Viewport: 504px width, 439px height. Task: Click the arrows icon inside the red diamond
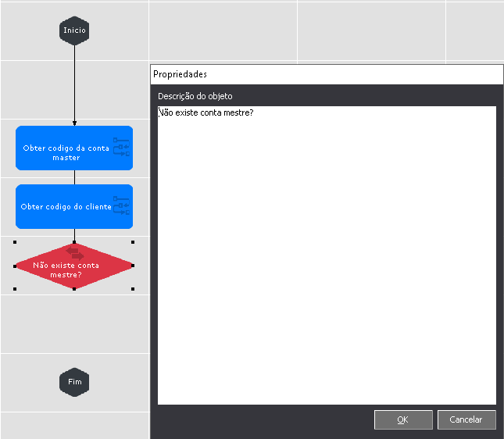point(75,253)
